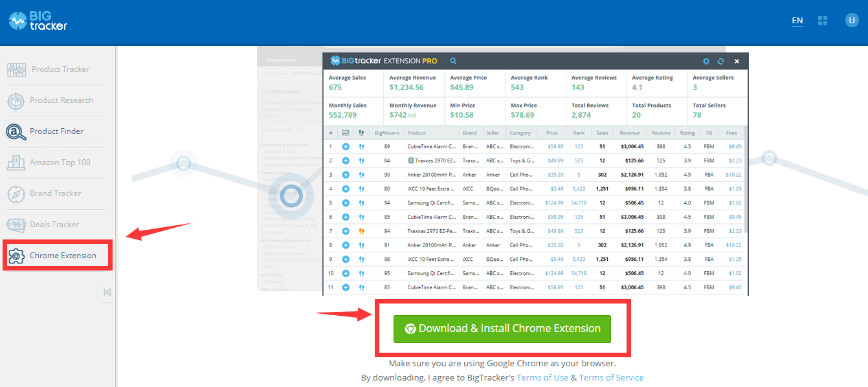The image size is (868, 387).
Task: Open Deals Tracker in the sidebar
Action: pyautogui.click(x=56, y=225)
